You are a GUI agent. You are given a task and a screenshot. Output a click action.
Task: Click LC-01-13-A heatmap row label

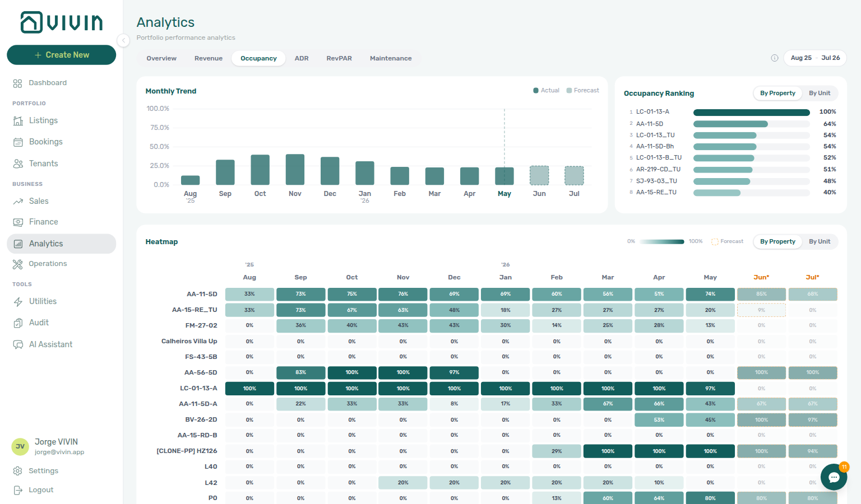pyautogui.click(x=198, y=388)
